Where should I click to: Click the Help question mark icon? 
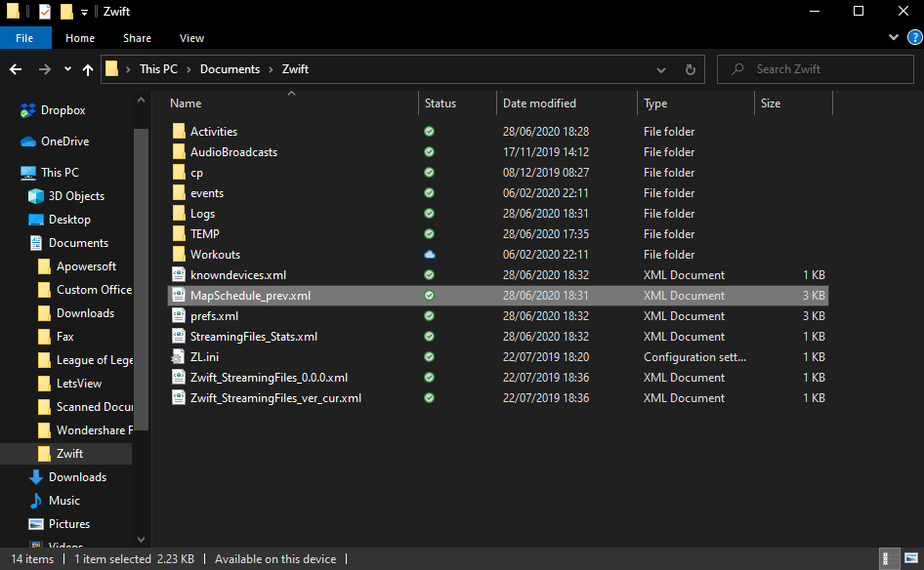(915, 38)
